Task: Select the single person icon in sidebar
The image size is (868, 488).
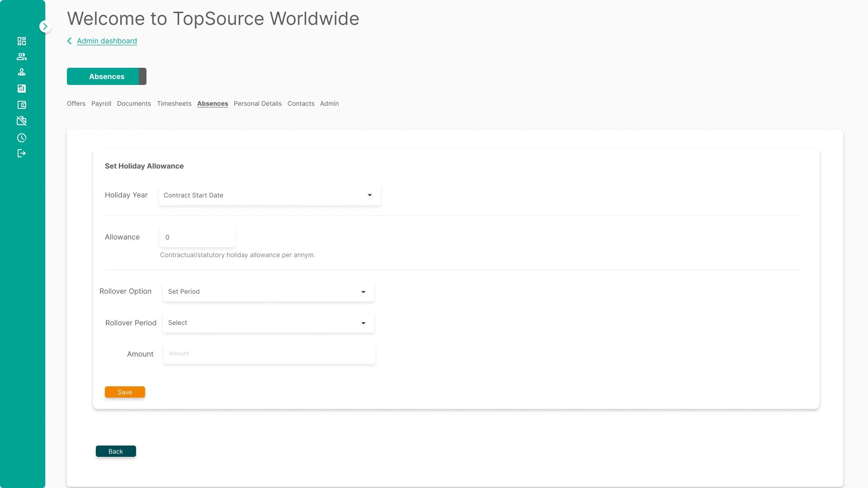Action: pos(22,72)
